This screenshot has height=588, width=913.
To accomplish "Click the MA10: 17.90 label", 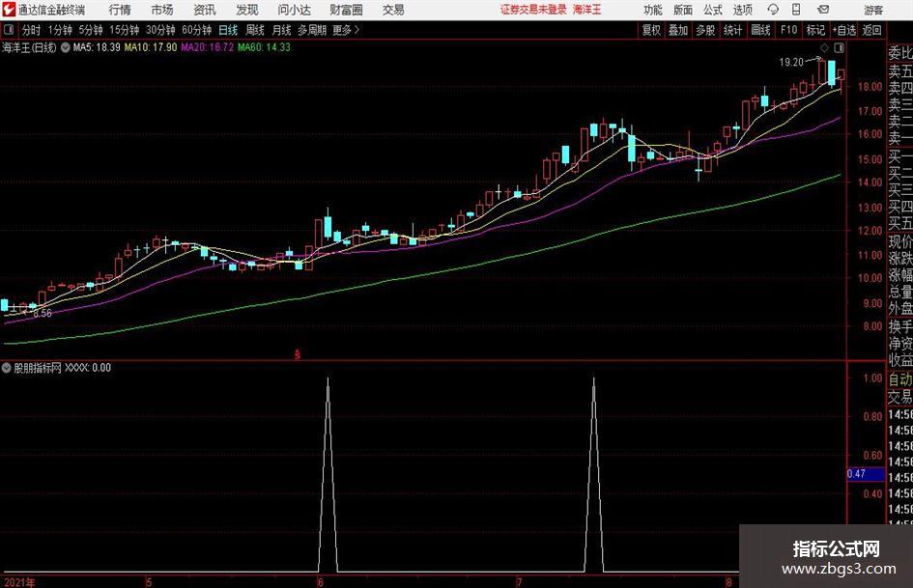I will click(x=150, y=47).
